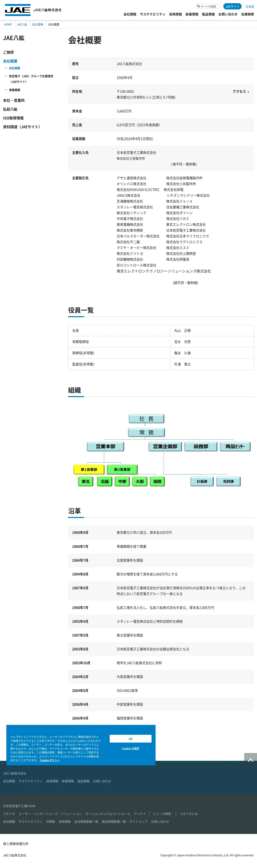The image size is (257, 868).
Task: Open コネクタとは footer link
Action: [189, 814]
